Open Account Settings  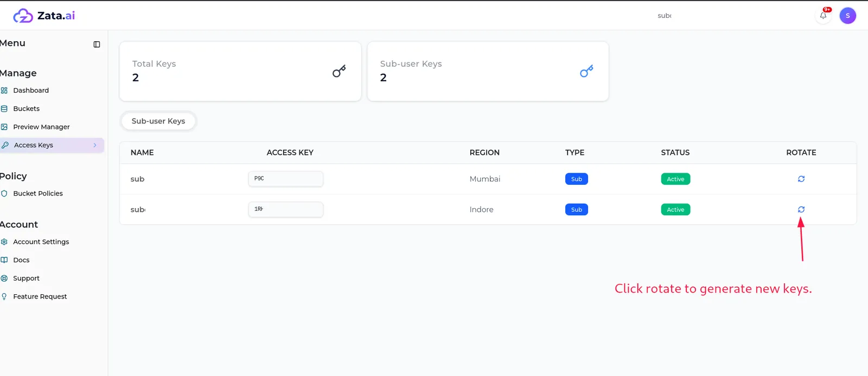(41, 242)
